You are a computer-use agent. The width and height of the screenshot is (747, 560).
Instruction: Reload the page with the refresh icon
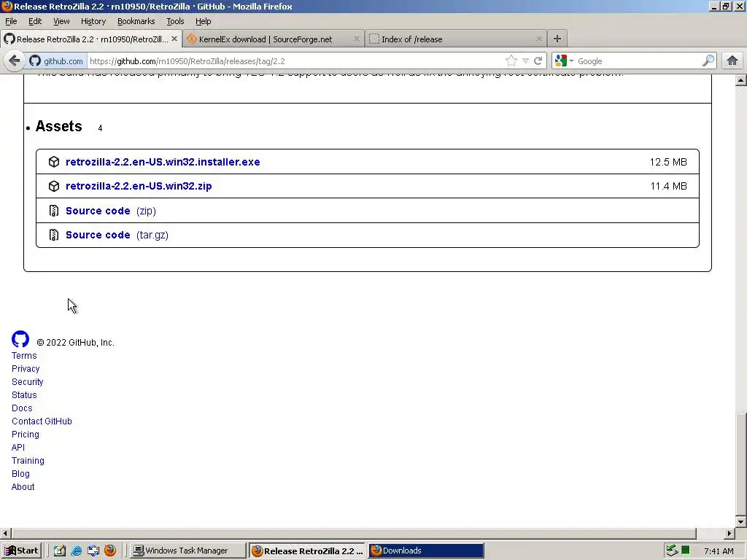[538, 61]
